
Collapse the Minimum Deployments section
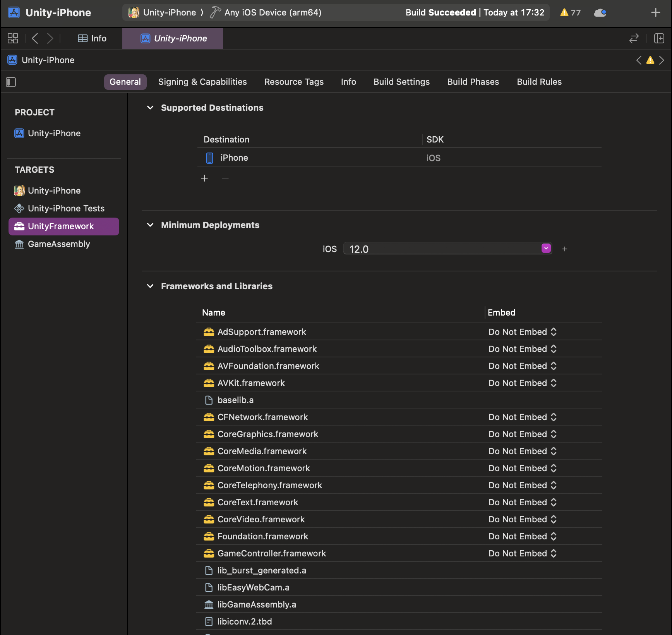click(x=150, y=225)
